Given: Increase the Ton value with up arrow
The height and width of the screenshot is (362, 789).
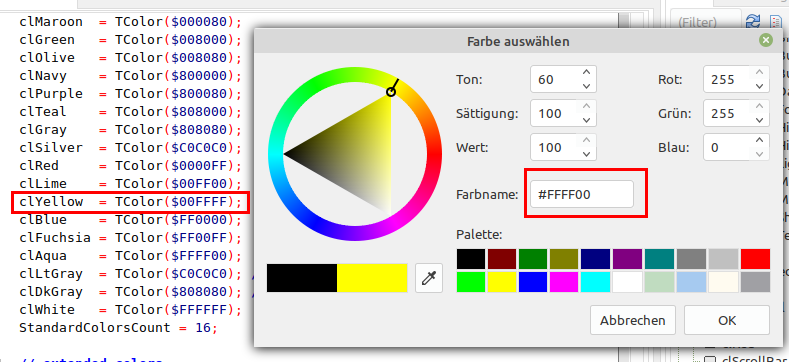Looking at the screenshot, I should [x=586, y=73].
